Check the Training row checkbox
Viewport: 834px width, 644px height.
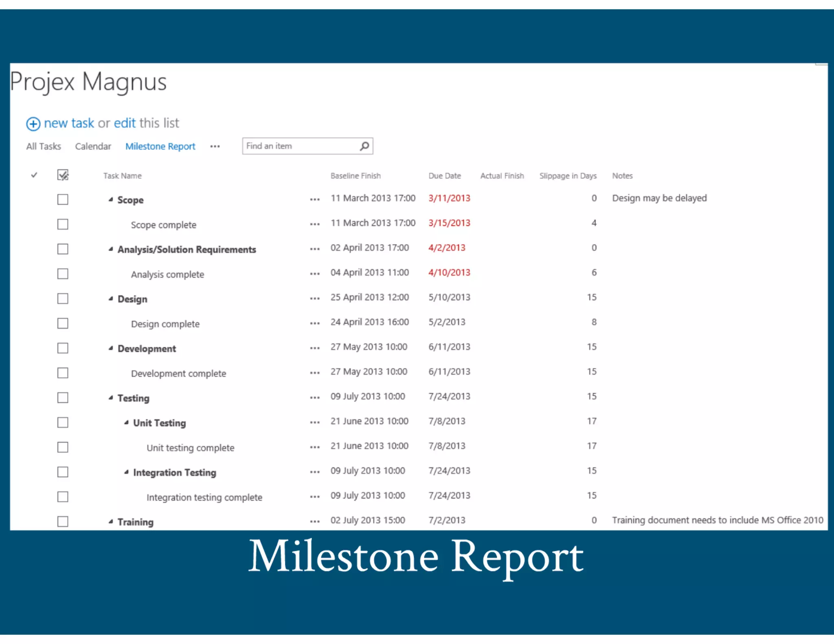click(63, 521)
